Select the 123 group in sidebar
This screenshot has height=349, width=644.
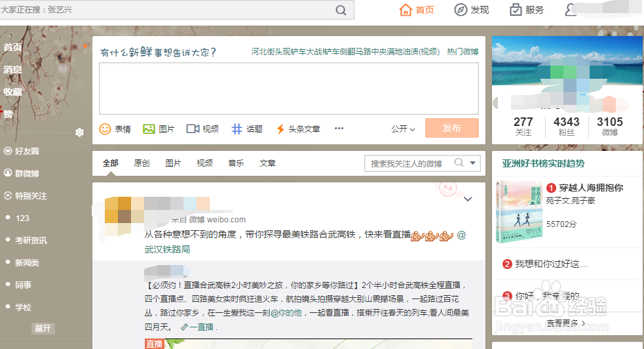22,218
